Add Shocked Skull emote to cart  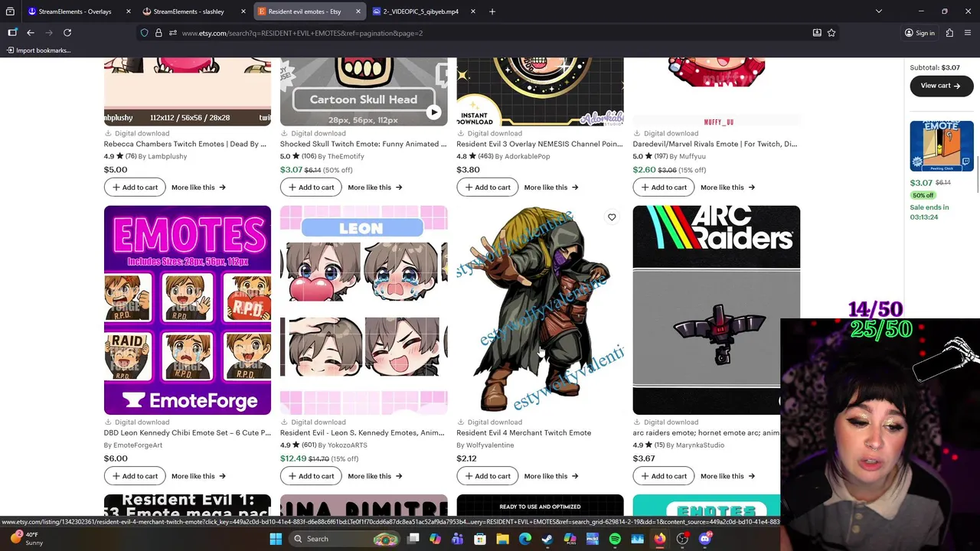tap(311, 187)
